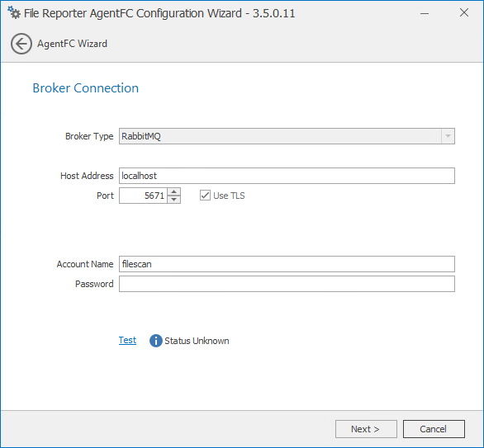Screen dimensions: 484x448
Task: Click into the Port number field
Action: pos(143,196)
